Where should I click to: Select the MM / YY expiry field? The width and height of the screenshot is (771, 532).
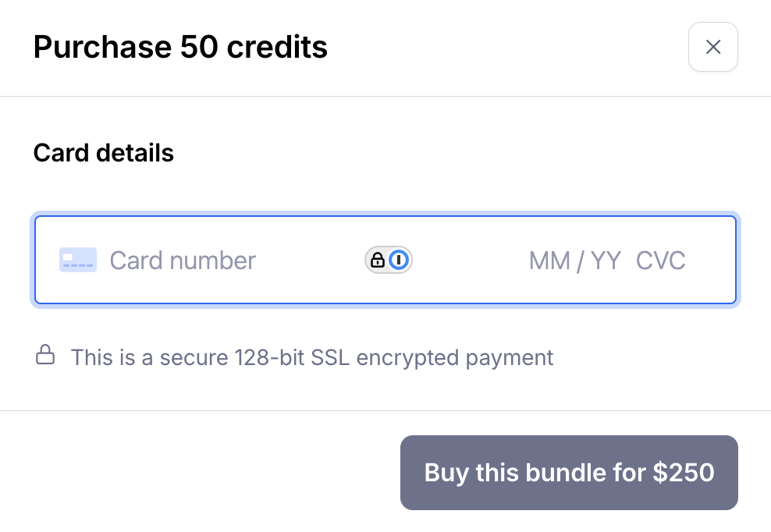click(x=574, y=260)
